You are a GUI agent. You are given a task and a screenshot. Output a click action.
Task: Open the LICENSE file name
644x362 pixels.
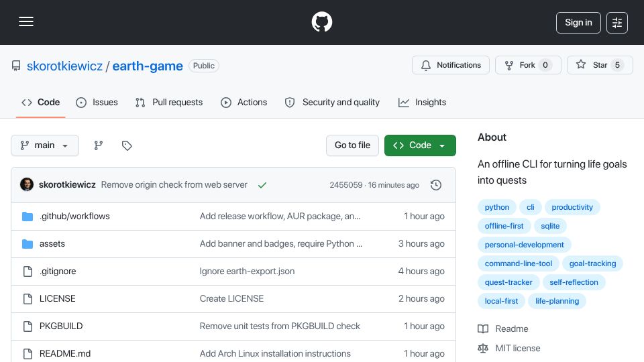click(58, 299)
